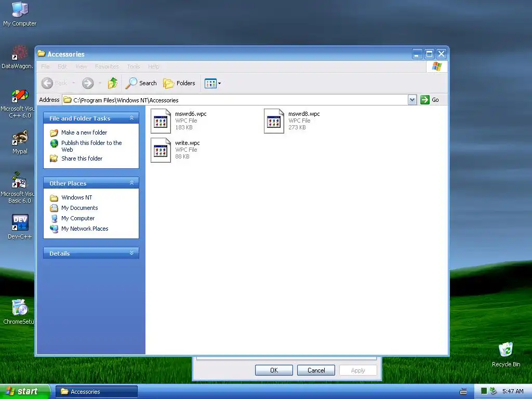Open the Favorites menu
The image size is (532, 399).
107,66
